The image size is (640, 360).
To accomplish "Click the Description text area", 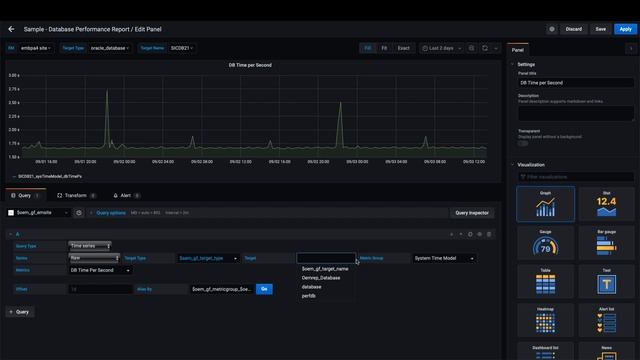I will [x=576, y=113].
